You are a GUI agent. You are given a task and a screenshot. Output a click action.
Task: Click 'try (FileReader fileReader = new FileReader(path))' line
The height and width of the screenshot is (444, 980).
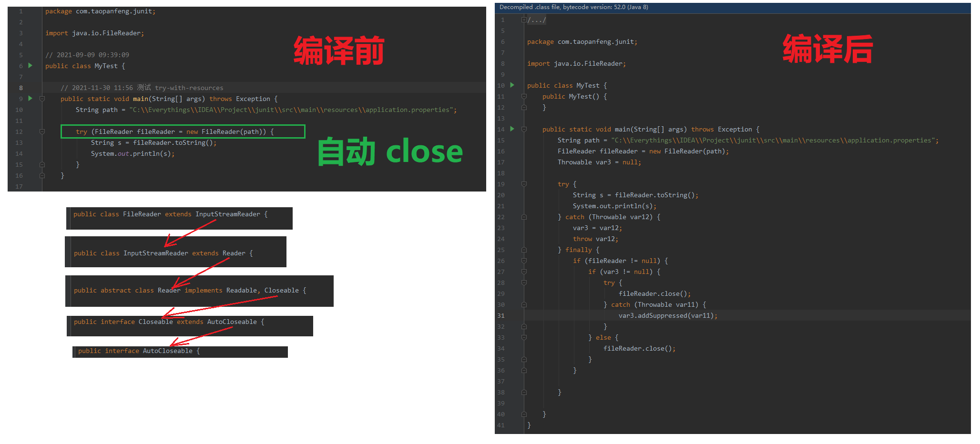(174, 131)
